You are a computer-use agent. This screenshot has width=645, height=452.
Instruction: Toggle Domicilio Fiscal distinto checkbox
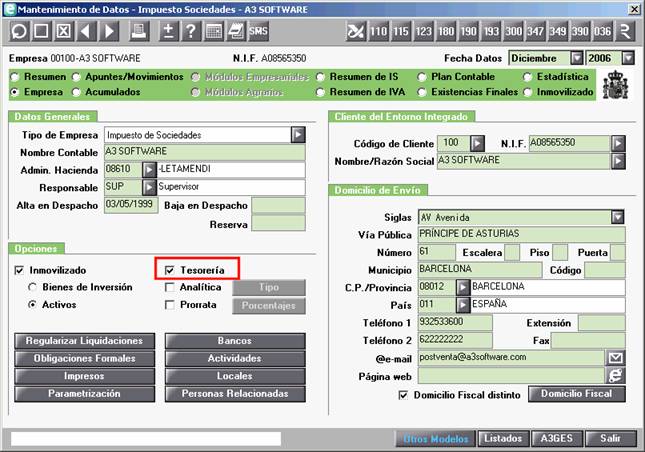click(403, 395)
